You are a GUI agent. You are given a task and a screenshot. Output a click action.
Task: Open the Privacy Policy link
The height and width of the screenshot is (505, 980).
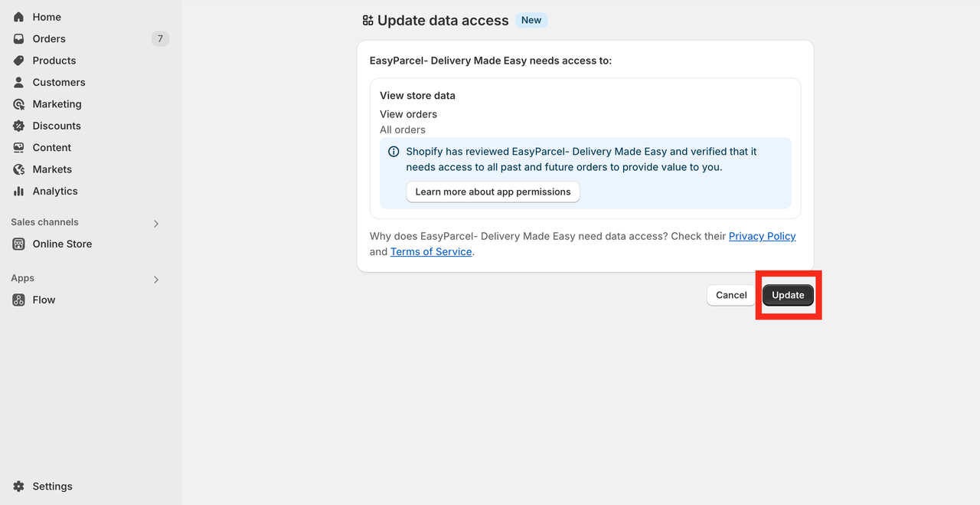point(762,236)
